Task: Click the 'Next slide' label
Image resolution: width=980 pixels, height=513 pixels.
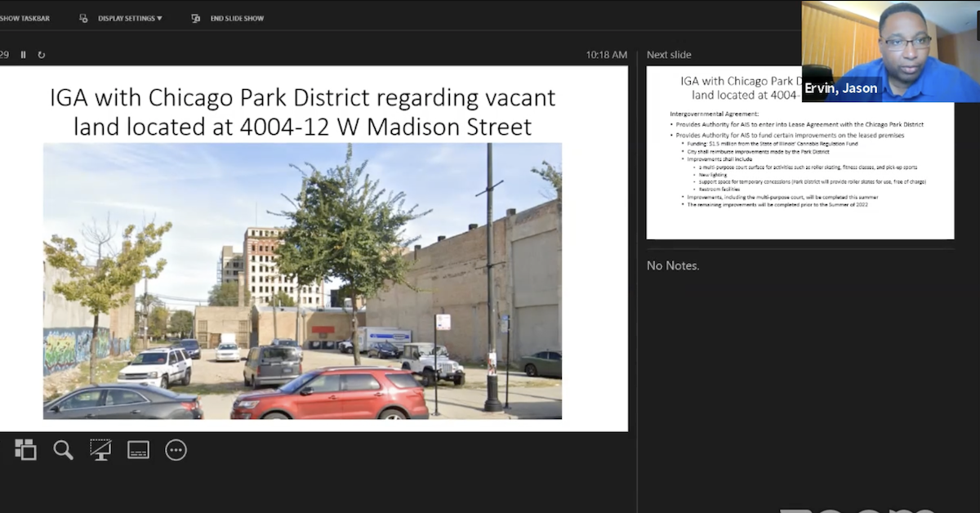Action: pos(669,55)
